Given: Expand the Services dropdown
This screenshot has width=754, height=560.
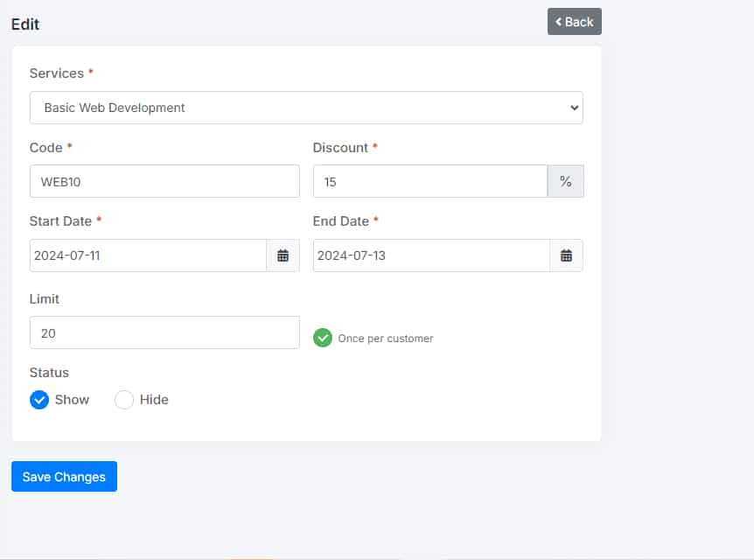Looking at the screenshot, I should coord(306,108).
